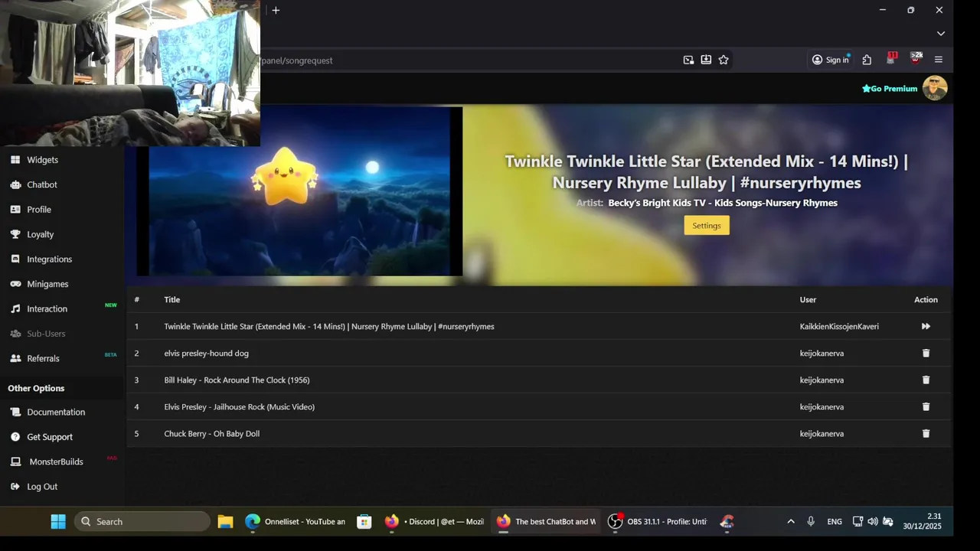This screenshot has height=551, width=980.
Task: Click the User column header
Action: point(808,300)
